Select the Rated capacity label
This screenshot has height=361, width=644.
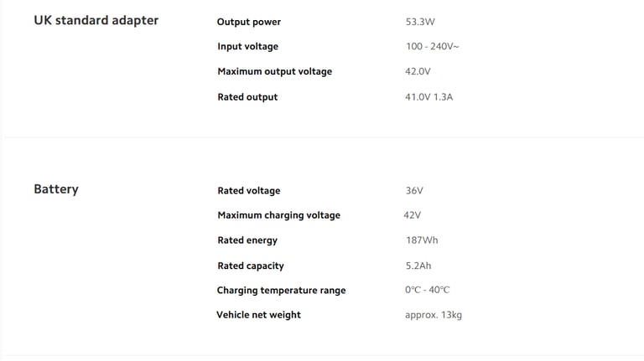pos(251,266)
